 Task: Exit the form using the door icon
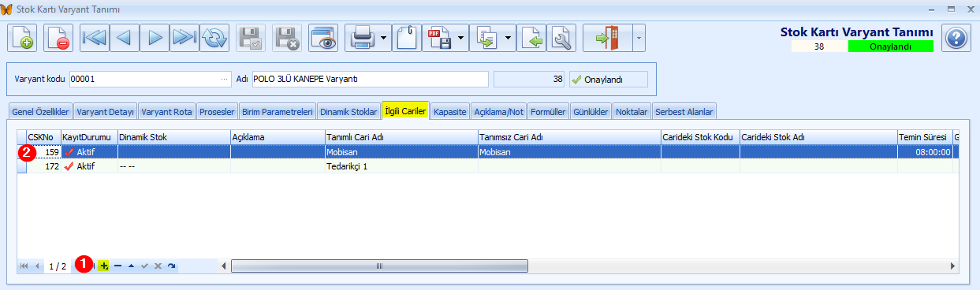608,38
